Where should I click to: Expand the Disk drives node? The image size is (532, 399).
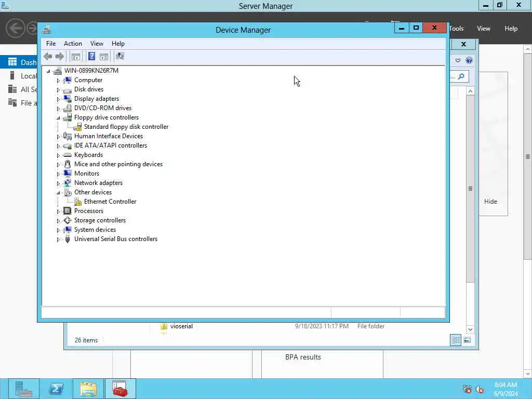58,90
